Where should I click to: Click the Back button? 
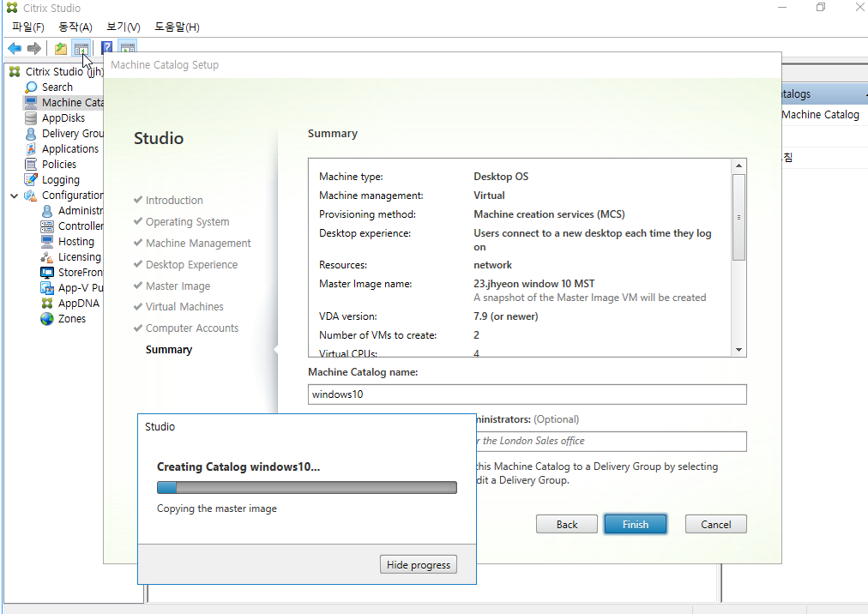pos(567,524)
